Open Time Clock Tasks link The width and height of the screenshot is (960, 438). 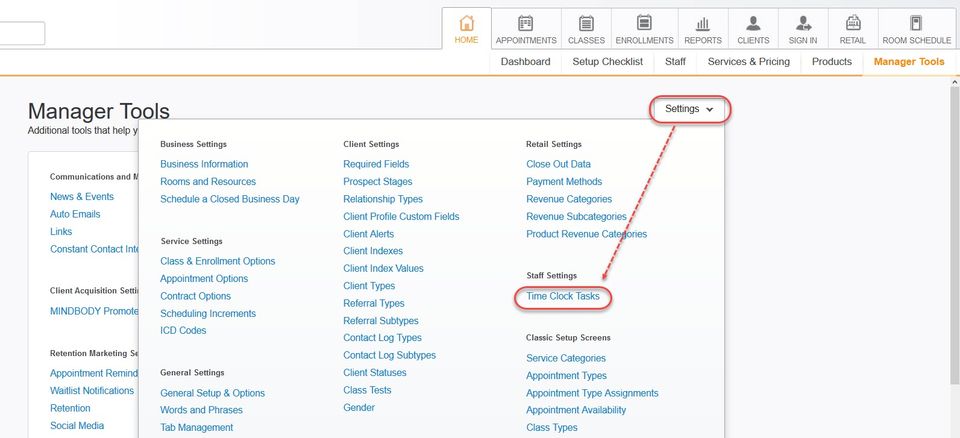coord(563,296)
